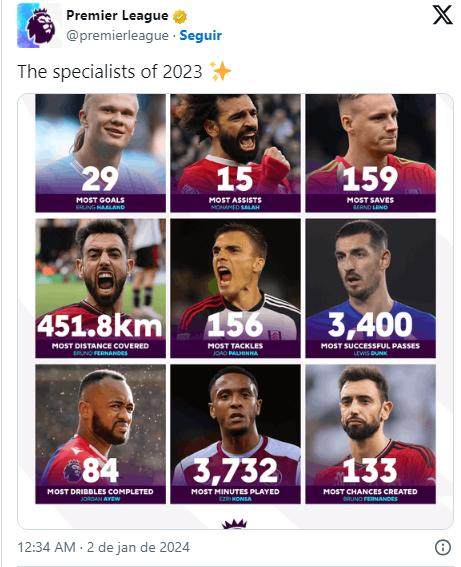Click the sparkles emoji in tweet text
This screenshot has height=567, width=461.
[x=220, y=71]
